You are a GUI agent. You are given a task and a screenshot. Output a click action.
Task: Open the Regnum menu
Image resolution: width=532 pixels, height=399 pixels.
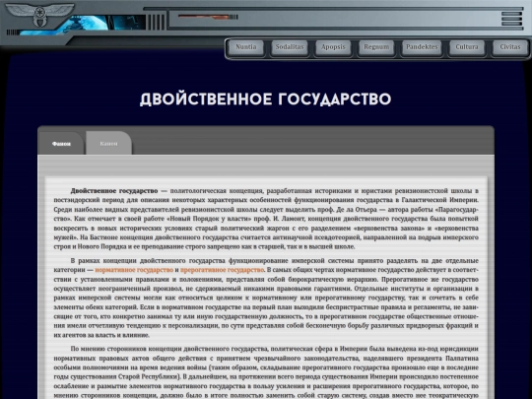376,47
